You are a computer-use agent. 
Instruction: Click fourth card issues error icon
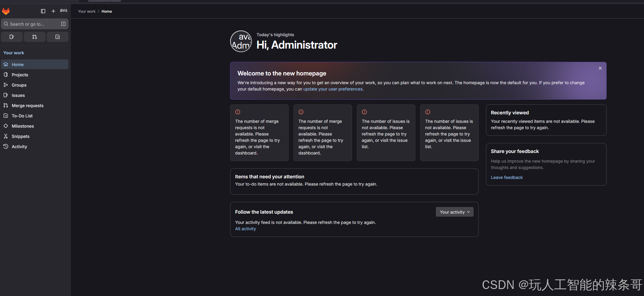click(x=428, y=112)
